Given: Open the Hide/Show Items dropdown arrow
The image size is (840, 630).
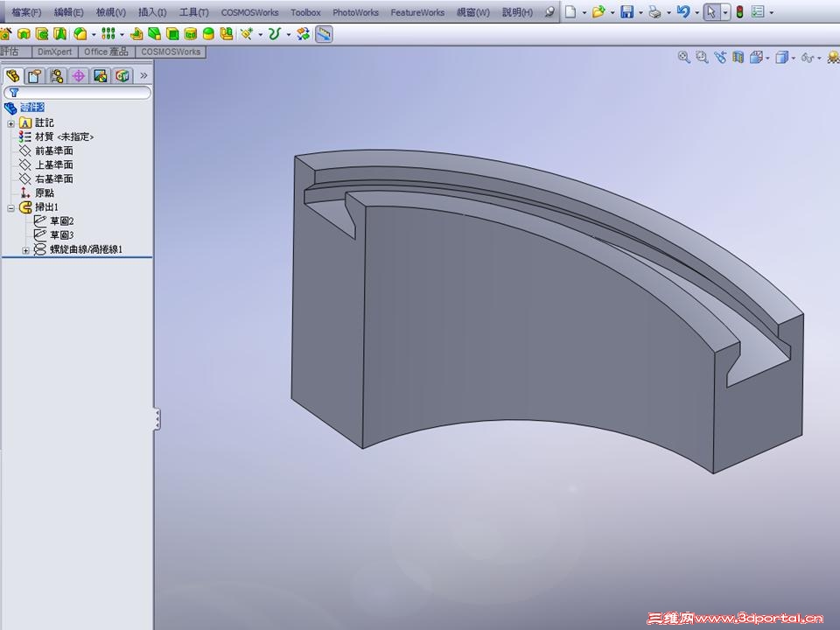Looking at the screenshot, I should click(819, 58).
